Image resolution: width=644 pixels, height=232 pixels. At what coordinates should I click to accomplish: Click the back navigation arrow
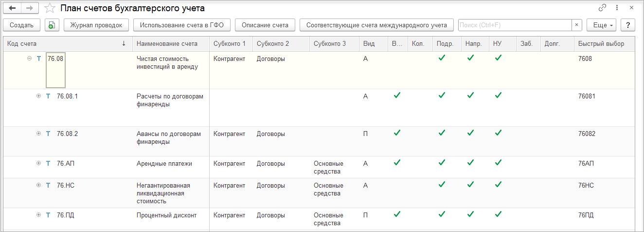(12, 8)
